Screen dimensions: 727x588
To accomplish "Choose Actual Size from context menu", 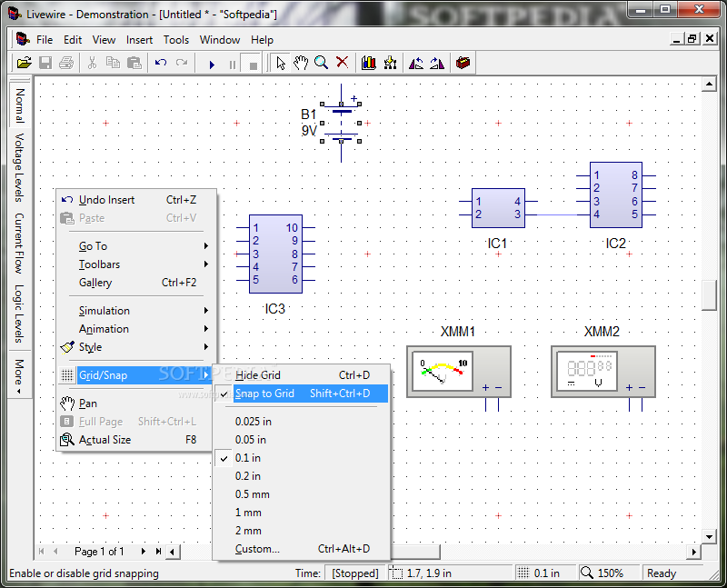I will (135, 440).
